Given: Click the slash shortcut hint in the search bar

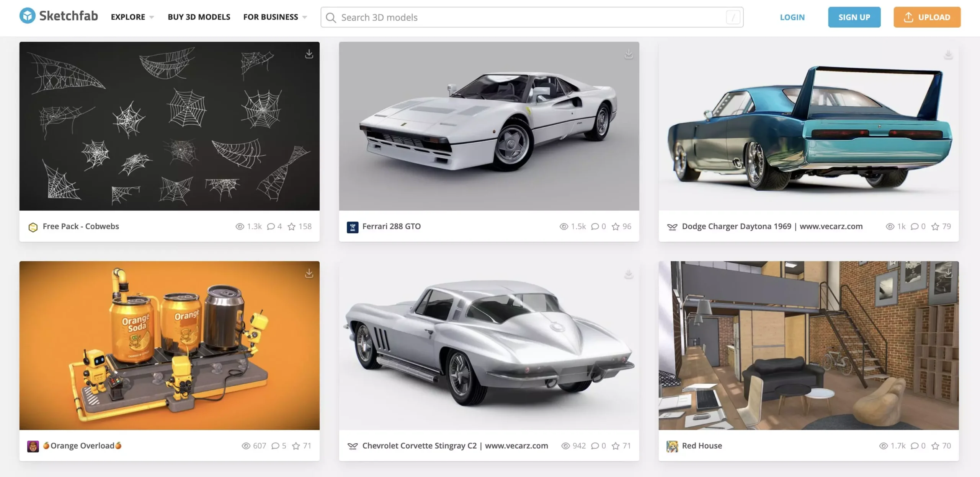Looking at the screenshot, I should click(x=733, y=17).
